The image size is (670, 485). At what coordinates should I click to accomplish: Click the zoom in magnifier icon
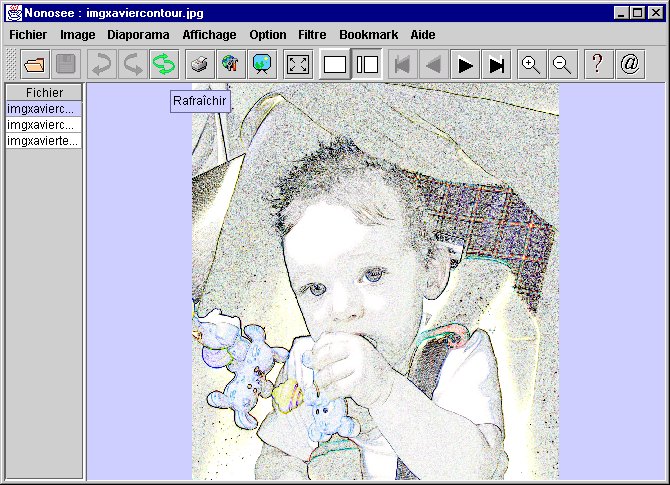tap(531, 65)
